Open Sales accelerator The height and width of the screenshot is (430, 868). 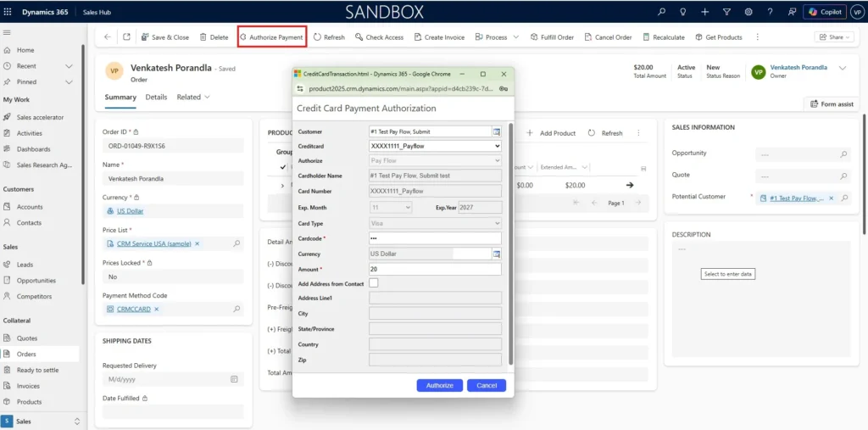coord(40,118)
